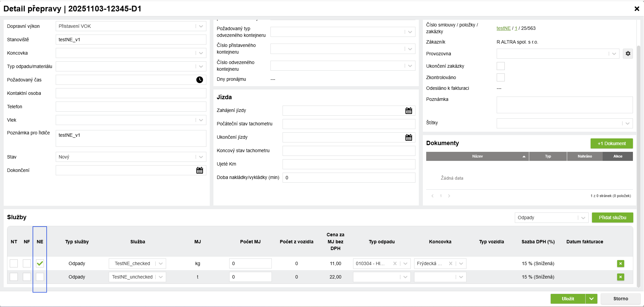Screen dimensions: 644x307
Task: Open the Dopravní výkon dropdown
Action: (x=201, y=26)
